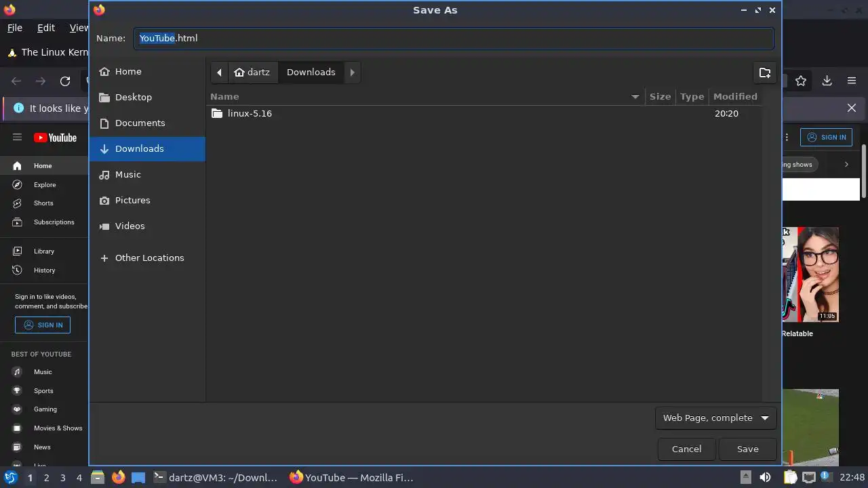Launch Firefox from taskbar quick launcher
The width and height of the screenshot is (868, 488).
pos(119,478)
